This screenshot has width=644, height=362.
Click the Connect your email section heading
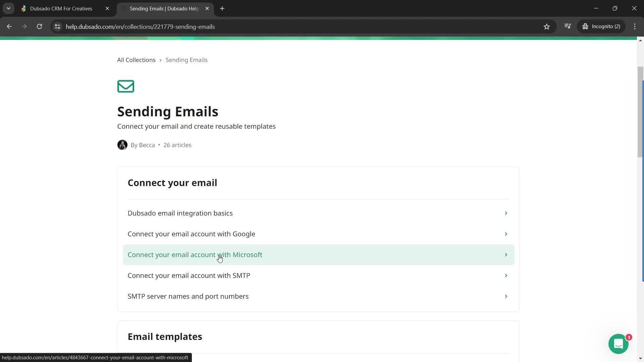pos(172,183)
